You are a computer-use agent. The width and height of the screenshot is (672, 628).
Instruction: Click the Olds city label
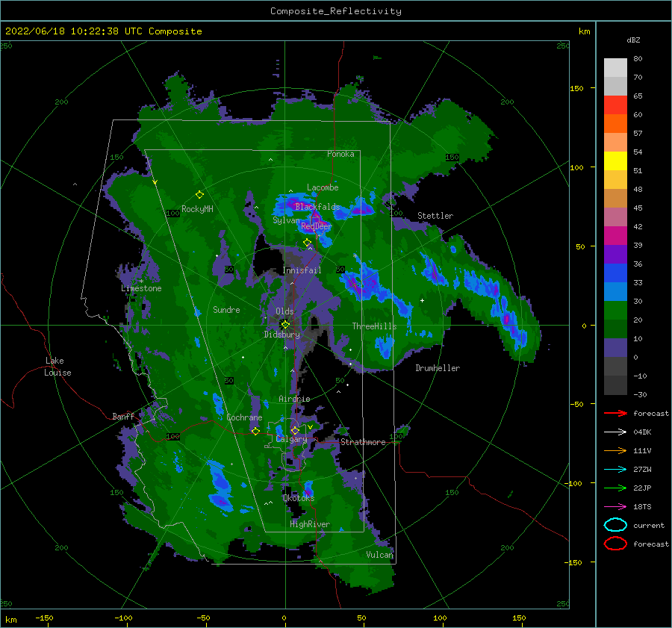(284, 311)
